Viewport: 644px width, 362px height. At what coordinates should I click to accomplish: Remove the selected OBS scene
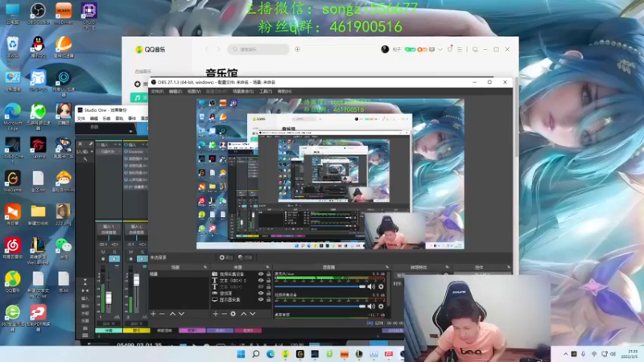tap(163, 314)
